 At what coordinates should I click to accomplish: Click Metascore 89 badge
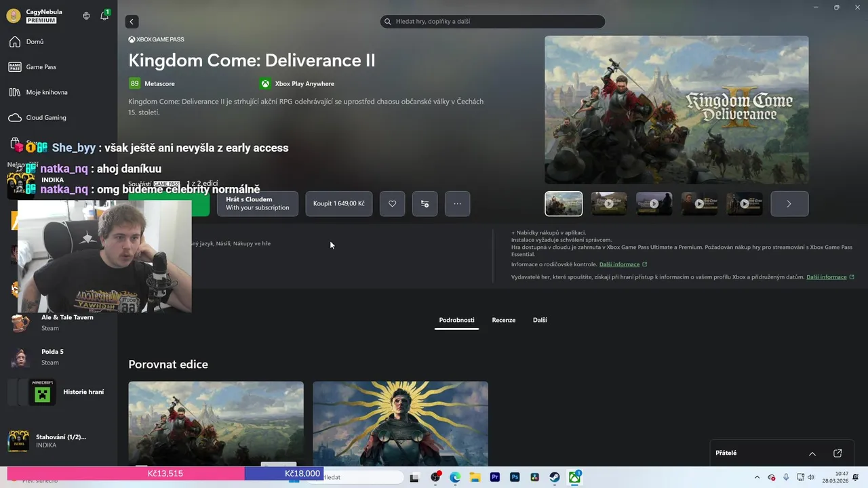[x=152, y=84]
